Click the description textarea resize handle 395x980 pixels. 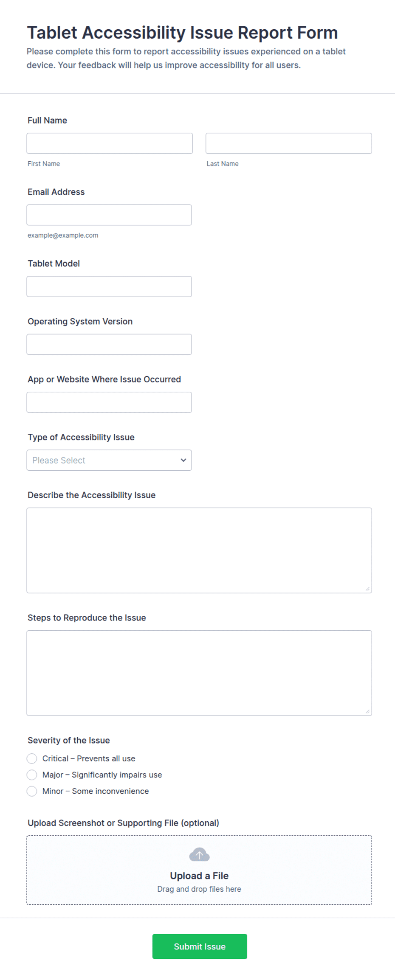(x=367, y=589)
